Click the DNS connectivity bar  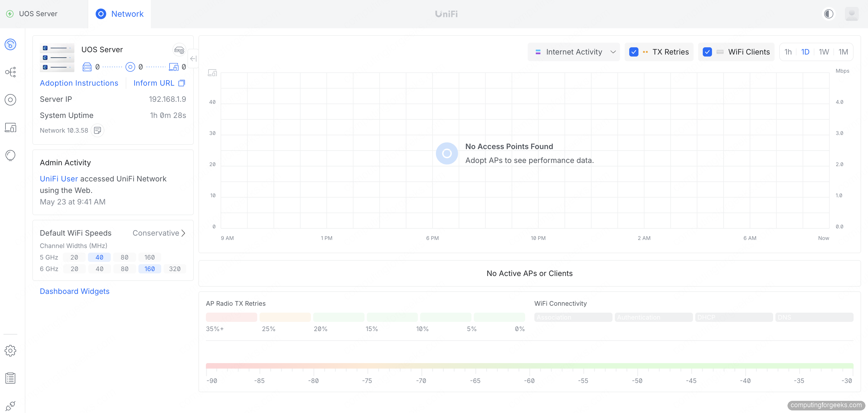coord(814,317)
